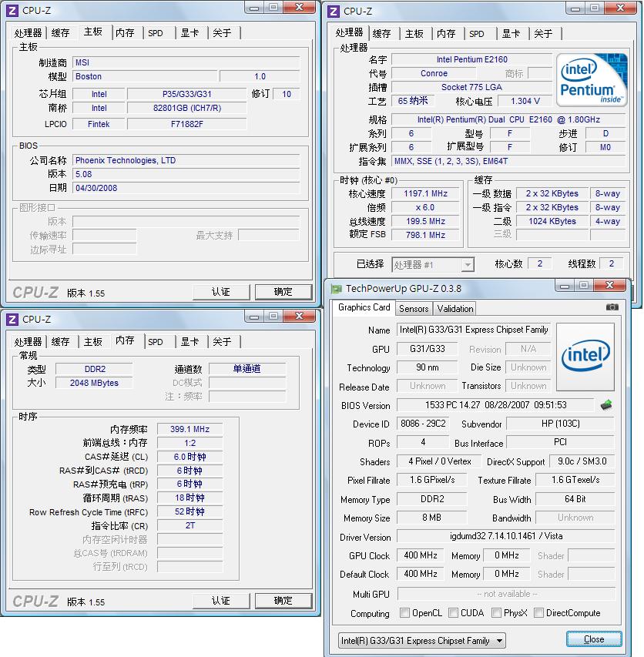Click the title icon of the CPU-Z memory window
644x657 pixels.
point(12,320)
